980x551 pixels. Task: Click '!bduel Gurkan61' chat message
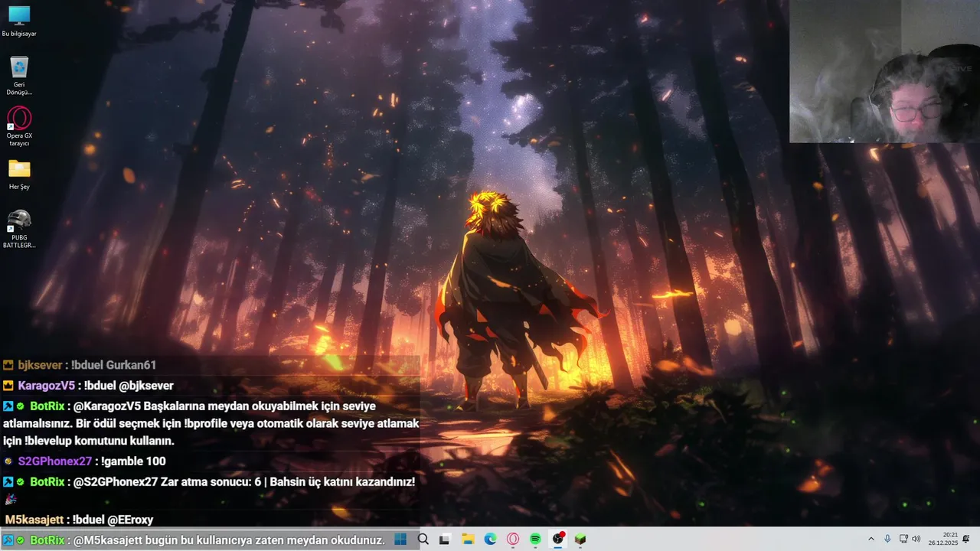click(113, 365)
